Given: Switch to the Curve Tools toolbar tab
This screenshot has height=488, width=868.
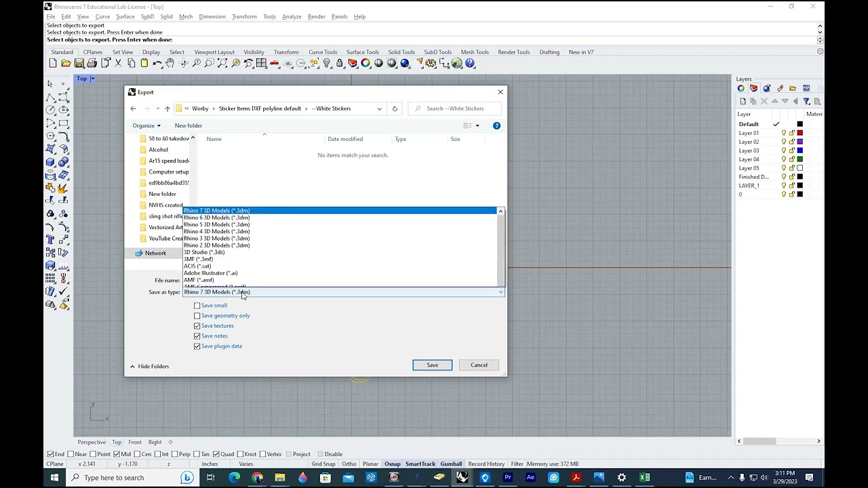Looking at the screenshot, I should tap(323, 52).
